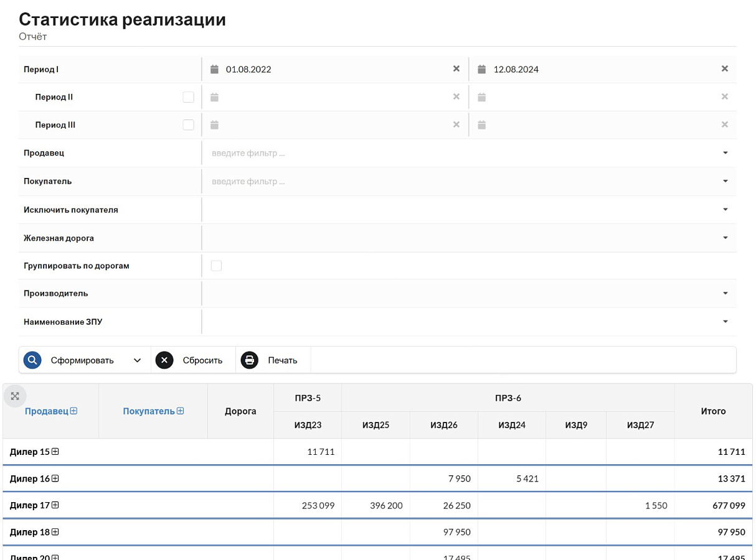
Task: Clear the 01.08.2022 date value
Action: coord(456,69)
